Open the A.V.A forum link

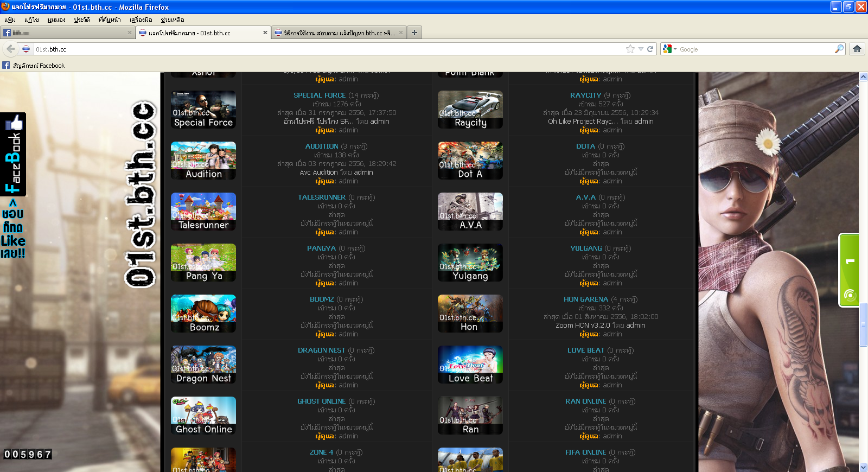tap(585, 197)
